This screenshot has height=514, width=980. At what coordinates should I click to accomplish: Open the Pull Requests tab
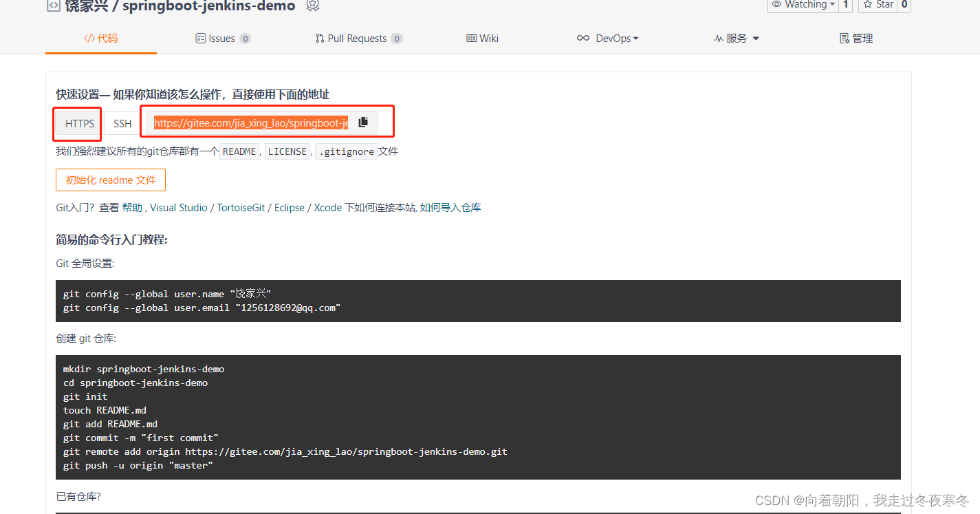tap(358, 39)
